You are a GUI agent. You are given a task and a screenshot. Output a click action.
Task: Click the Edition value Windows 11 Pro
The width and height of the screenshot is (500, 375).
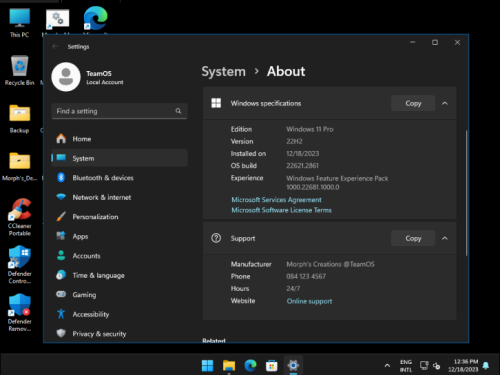(310, 129)
